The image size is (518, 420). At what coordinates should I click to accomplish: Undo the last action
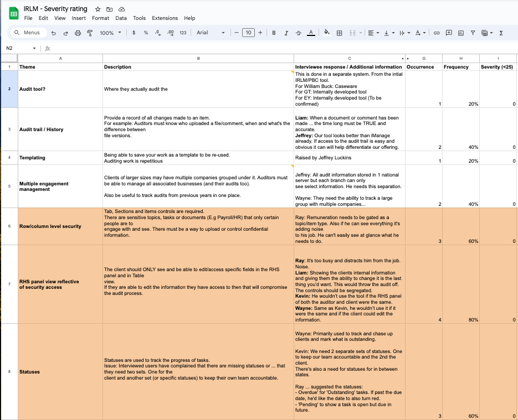pos(54,33)
